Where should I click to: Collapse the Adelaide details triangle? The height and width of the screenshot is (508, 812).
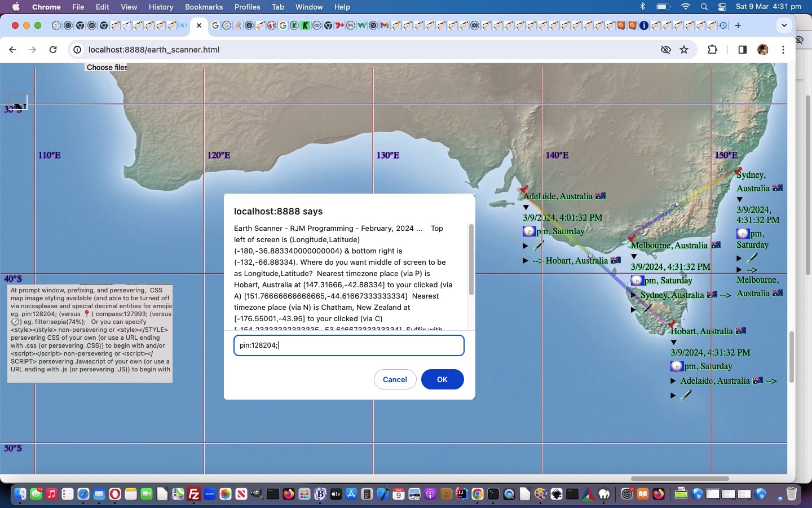526,207
